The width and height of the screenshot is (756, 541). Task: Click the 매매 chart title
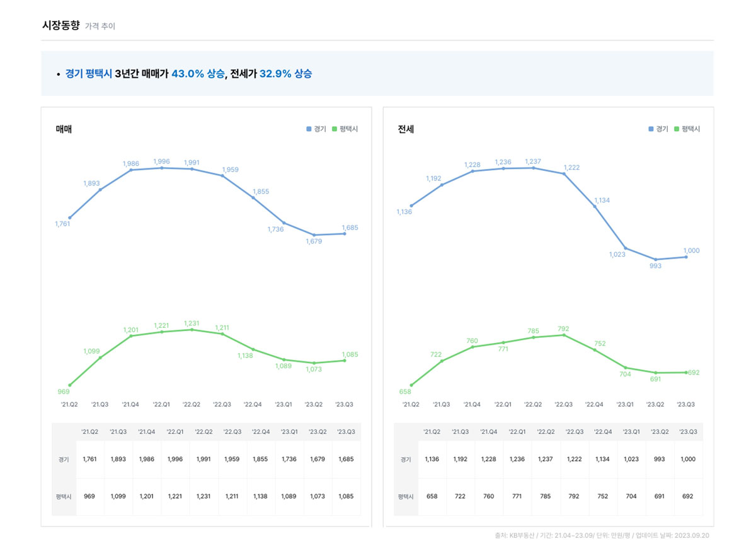coord(64,129)
